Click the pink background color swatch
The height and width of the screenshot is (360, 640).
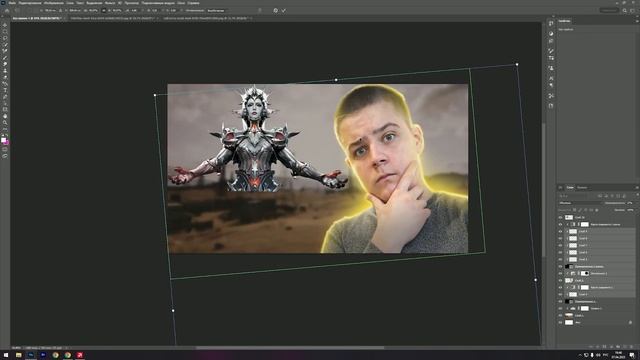(x=7, y=142)
